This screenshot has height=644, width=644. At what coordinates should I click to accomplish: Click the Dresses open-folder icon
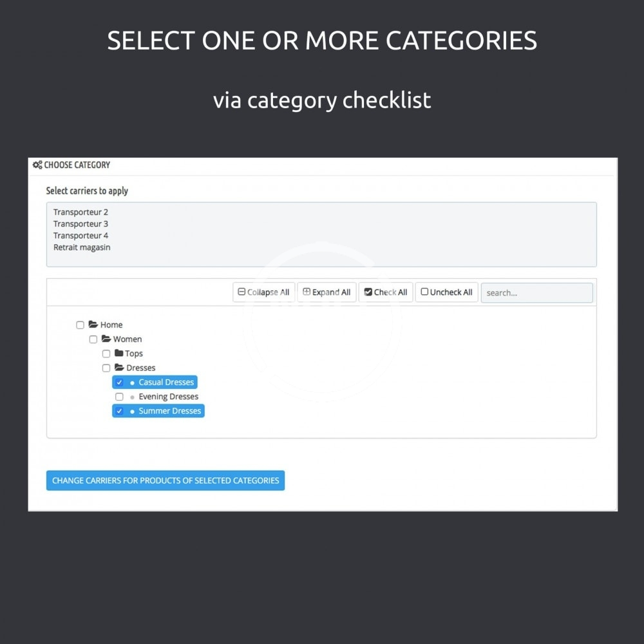coord(119,368)
